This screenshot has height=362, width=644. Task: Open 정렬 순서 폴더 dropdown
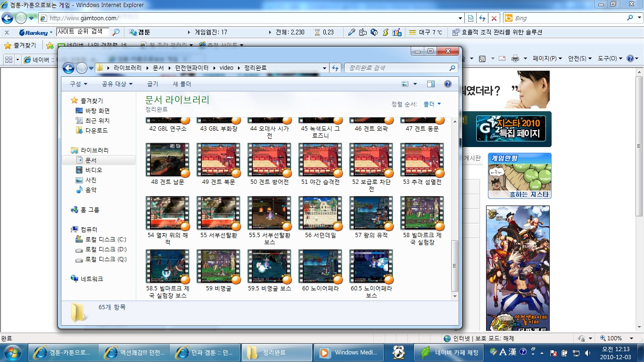coord(432,104)
